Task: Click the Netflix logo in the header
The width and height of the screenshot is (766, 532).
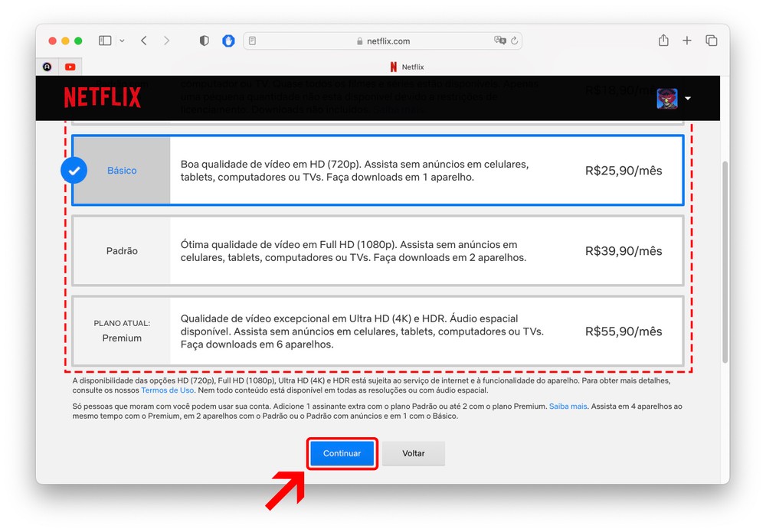Action: [x=102, y=97]
